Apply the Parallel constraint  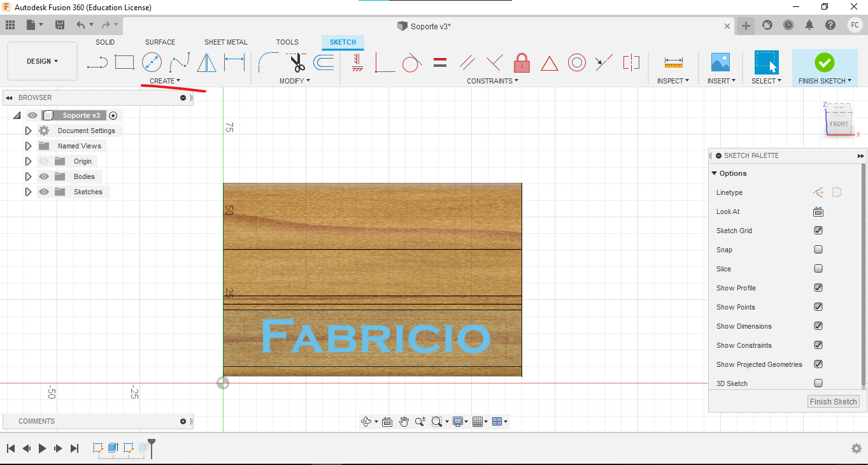tap(467, 62)
